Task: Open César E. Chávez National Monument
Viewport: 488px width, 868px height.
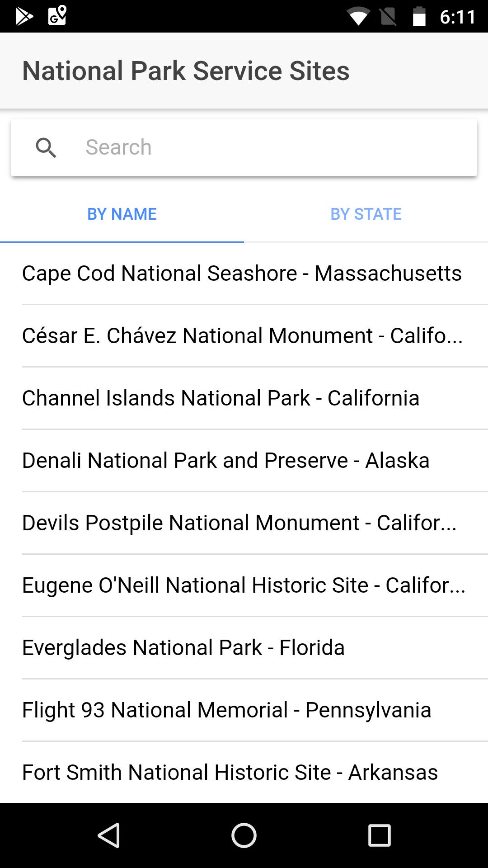Action: [x=242, y=336]
